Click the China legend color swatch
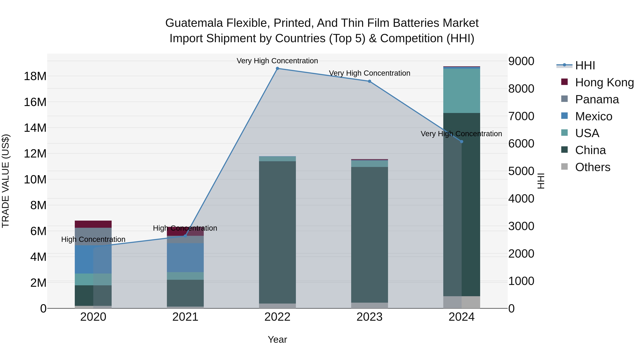Image resolution: width=644 pixels, height=362 pixels. click(x=564, y=149)
